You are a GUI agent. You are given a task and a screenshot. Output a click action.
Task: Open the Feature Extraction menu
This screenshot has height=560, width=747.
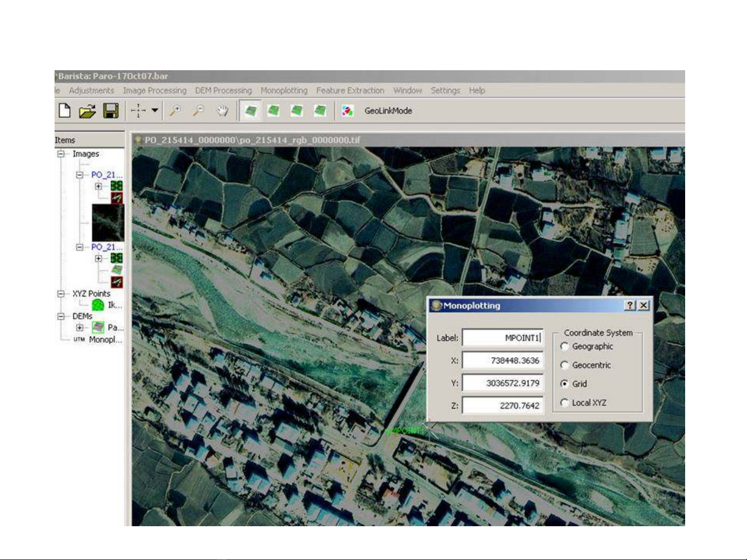tap(350, 90)
